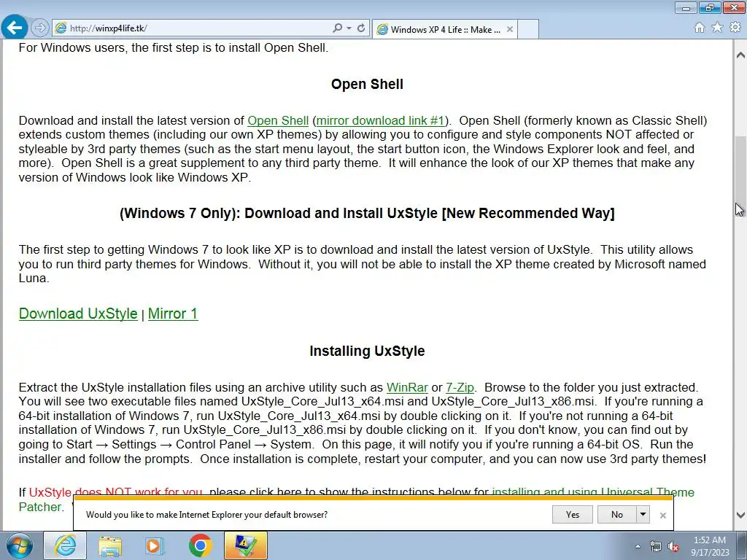Open a new blank tab

tap(528, 29)
